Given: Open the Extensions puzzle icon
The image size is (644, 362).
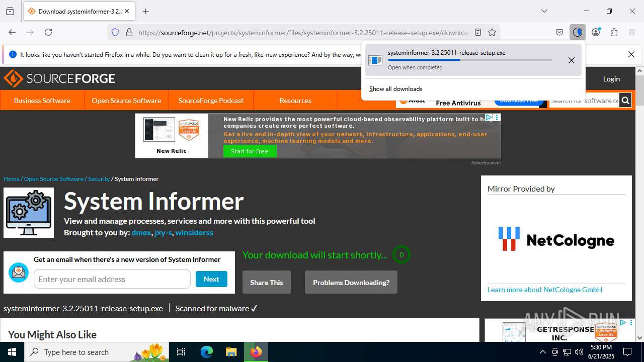Looking at the screenshot, I should click(614, 32).
